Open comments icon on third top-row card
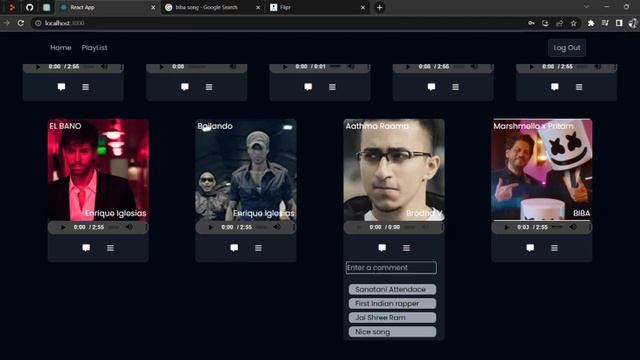Image resolution: width=640 pixels, height=360 pixels. [308, 87]
